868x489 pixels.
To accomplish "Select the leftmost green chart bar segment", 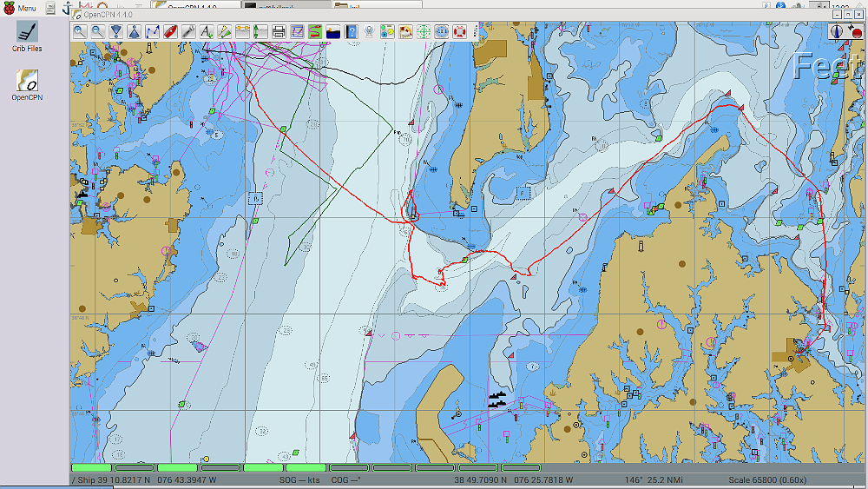I will pos(91,468).
